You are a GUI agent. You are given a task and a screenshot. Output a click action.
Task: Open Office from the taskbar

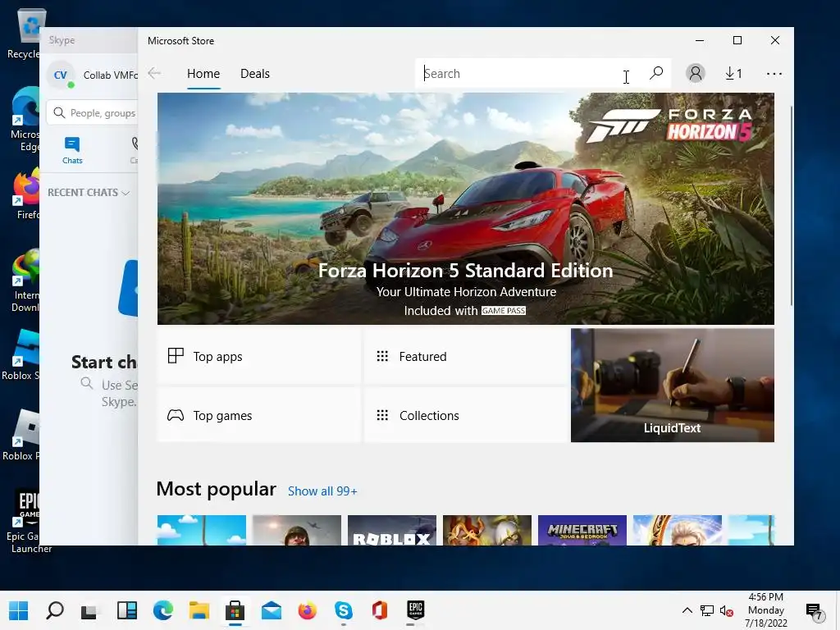(x=379, y=610)
